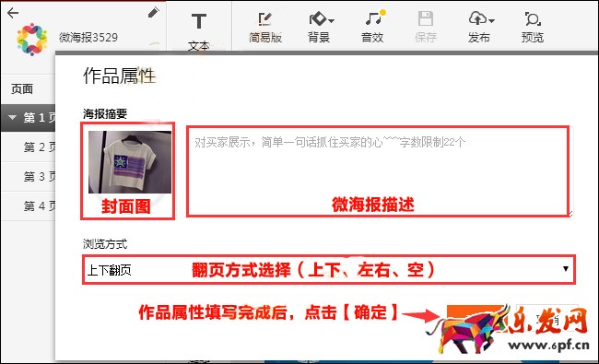Select 第 3 页 in page list

pos(28,176)
